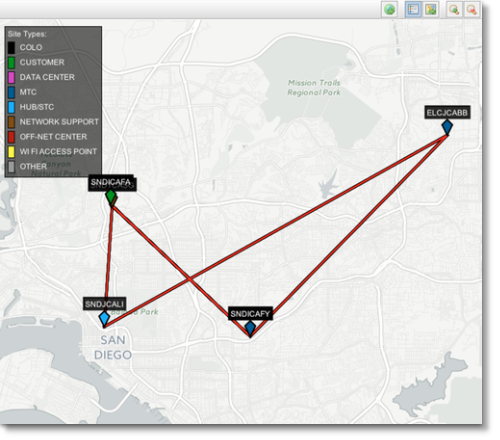Viewport: 500px width, 440px height.
Task: Click the ELCJCABB label
Action: point(447,113)
